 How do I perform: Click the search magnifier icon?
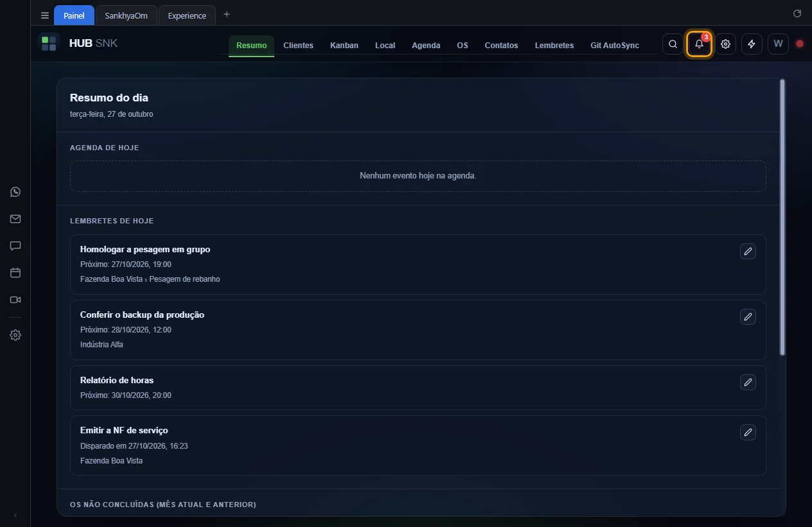[x=673, y=44]
